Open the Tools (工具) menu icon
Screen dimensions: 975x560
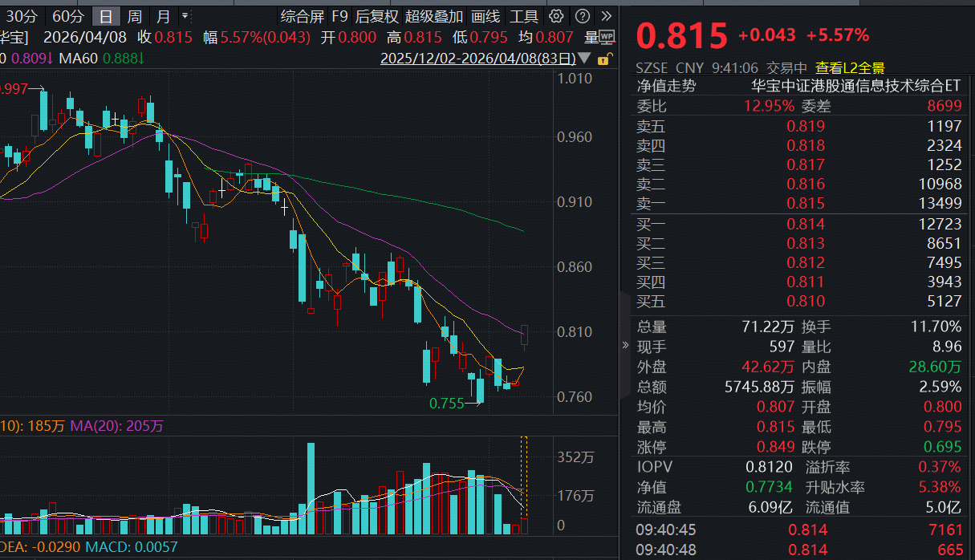523,15
